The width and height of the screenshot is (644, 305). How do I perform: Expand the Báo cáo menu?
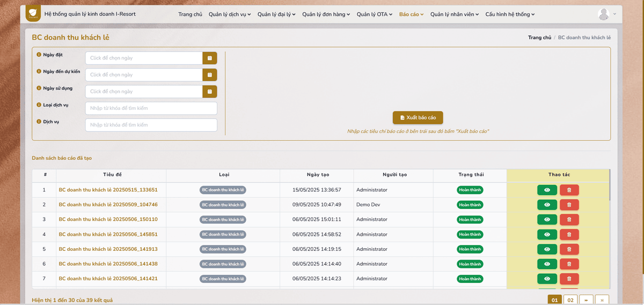(412, 14)
